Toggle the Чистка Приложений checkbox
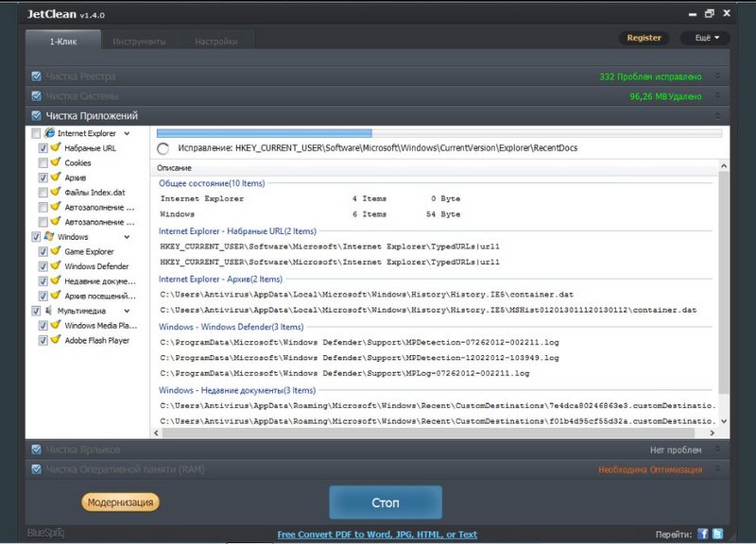The image size is (756, 544). [36, 115]
